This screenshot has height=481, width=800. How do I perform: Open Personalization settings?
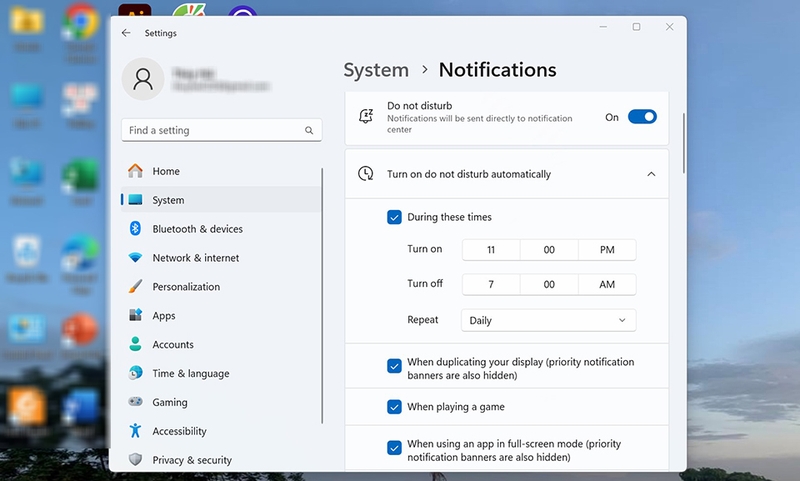[220, 287]
